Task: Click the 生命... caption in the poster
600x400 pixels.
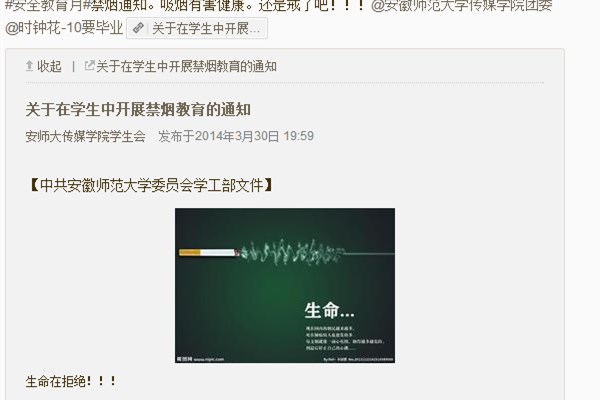Action: [329, 310]
